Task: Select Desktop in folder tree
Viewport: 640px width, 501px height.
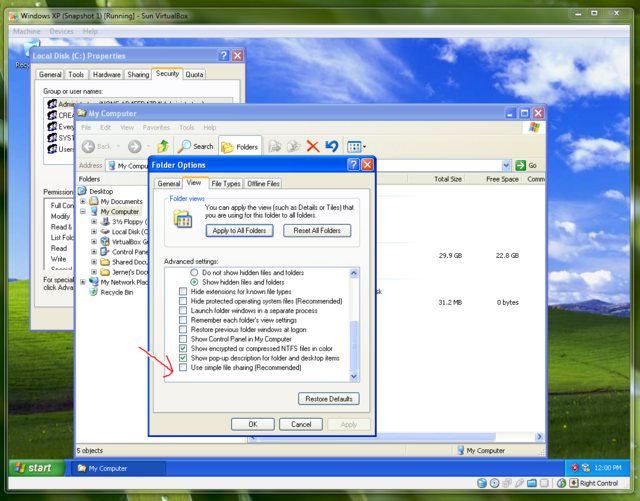Action: [101, 191]
